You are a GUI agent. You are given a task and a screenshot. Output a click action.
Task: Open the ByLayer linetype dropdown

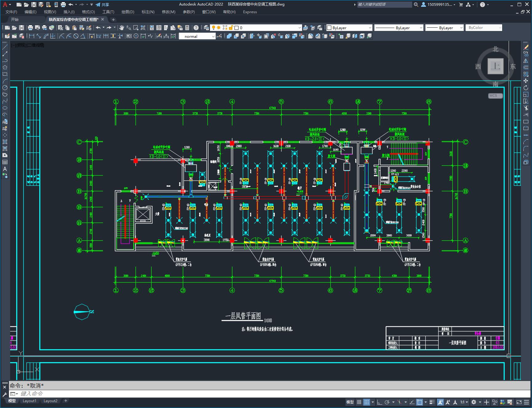pyautogui.click(x=399, y=28)
